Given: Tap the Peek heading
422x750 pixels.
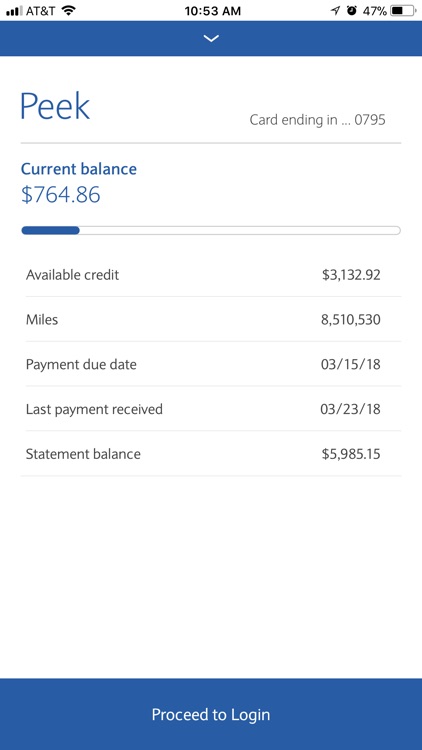Looking at the screenshot, I should [55, 106].
